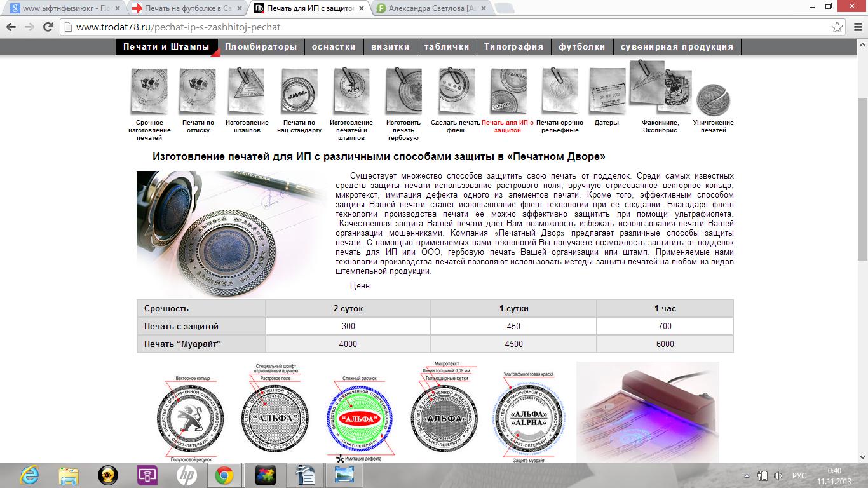Screen dimensions: 868x488
Task: Switch to the "Александра Светлова" tab
Action: click(x=430, y=8)
